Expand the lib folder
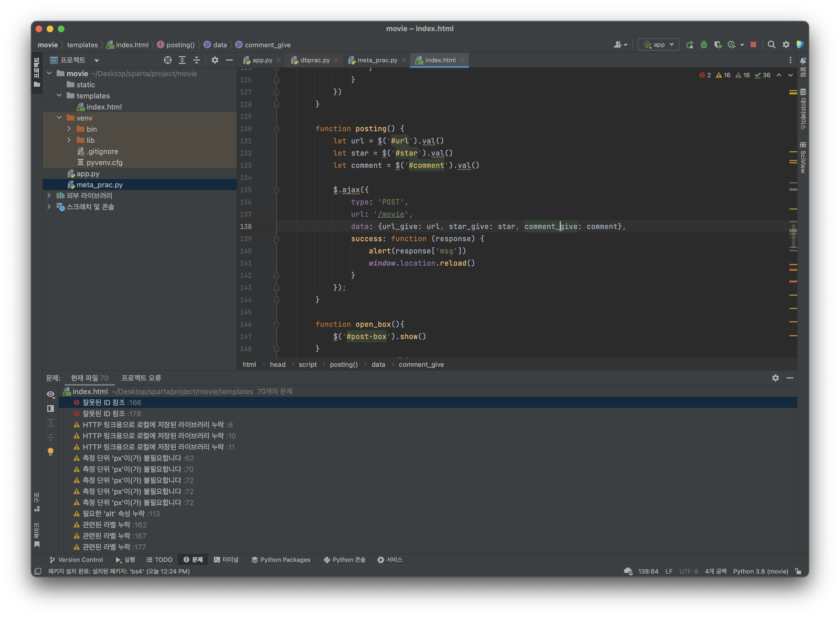Screen dimensions: 840x618 point(69,140)
